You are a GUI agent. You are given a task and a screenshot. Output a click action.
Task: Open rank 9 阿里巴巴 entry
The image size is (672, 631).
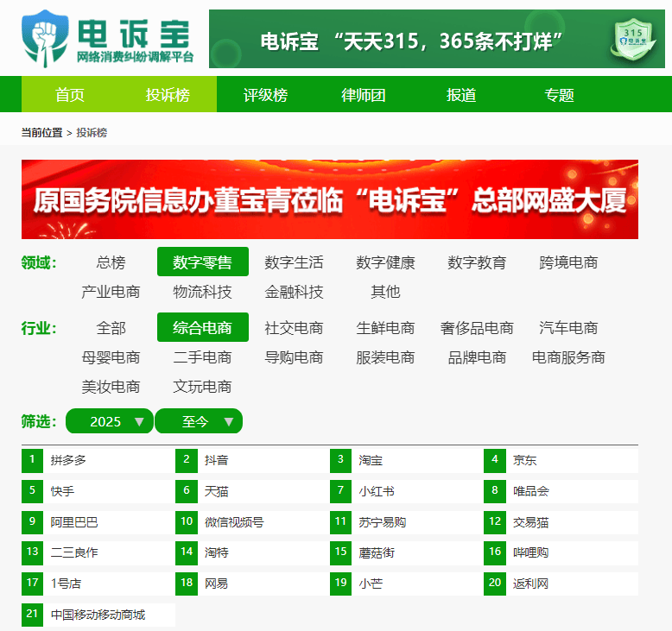coord(98,522)
